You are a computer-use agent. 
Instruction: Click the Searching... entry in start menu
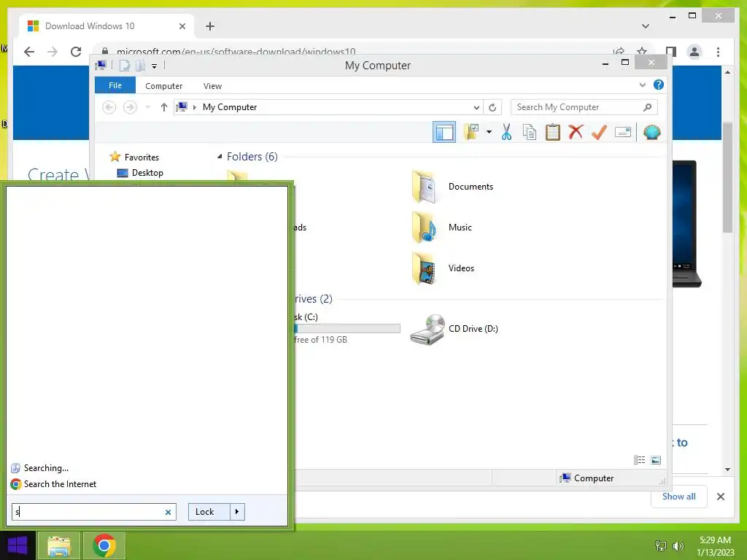[x=39, y=468]
